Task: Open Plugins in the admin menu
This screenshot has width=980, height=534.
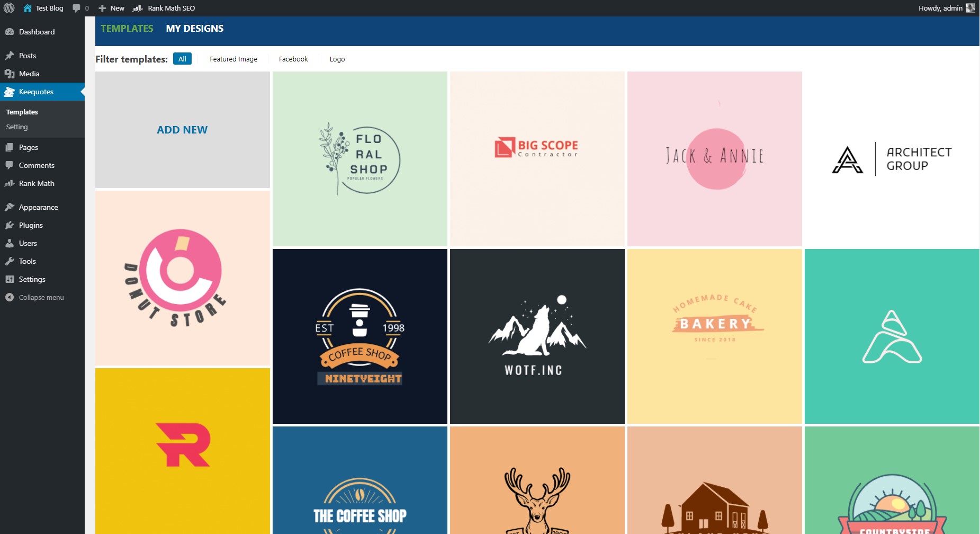Action: click(42, 225)
